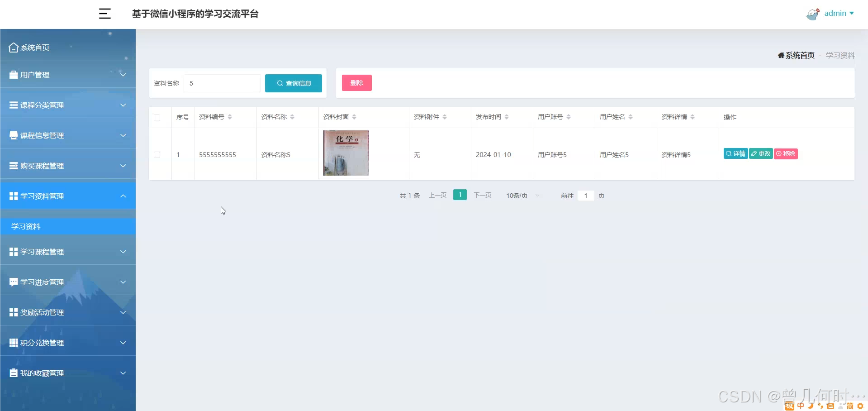Click the input method settings gear icon
The height and width of the screenshot is (411, 868).
860,406
